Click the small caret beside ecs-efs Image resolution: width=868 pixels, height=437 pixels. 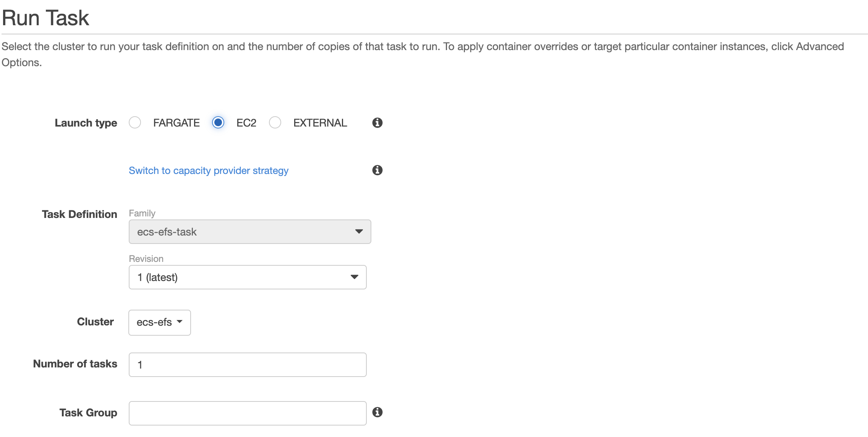click(x=180, y=322)
